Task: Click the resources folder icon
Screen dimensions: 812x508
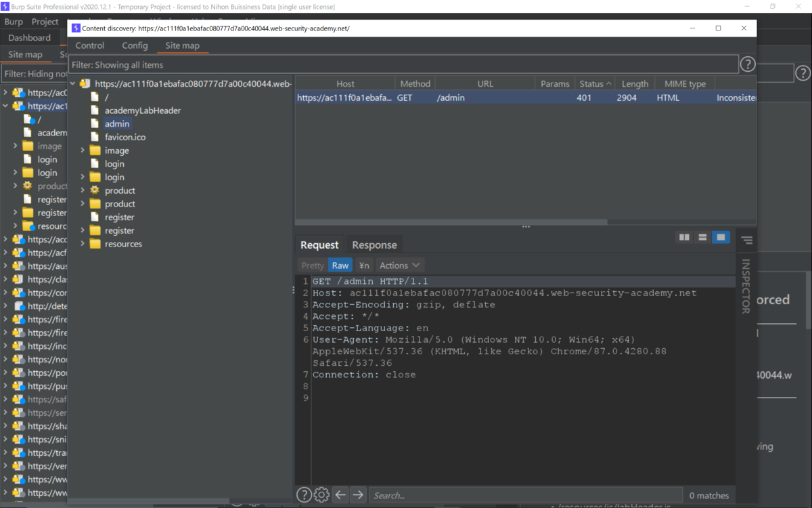Action: coord(95,244)
